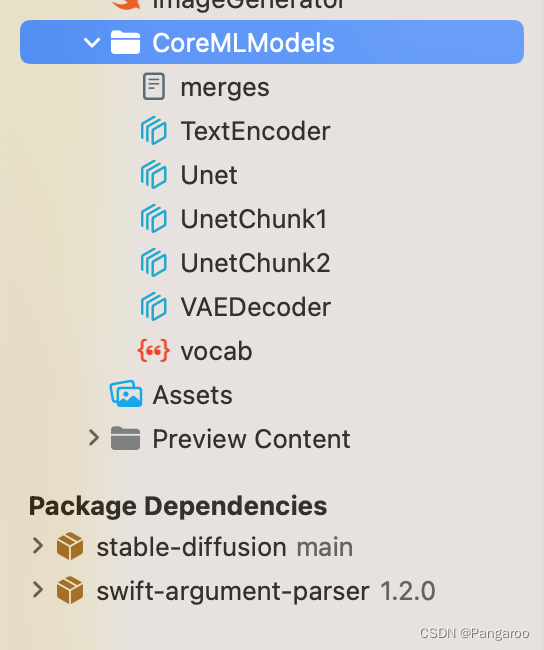Select the Preview Content label
The height and width of the screenshot is (650, 544).
point(251,439)
